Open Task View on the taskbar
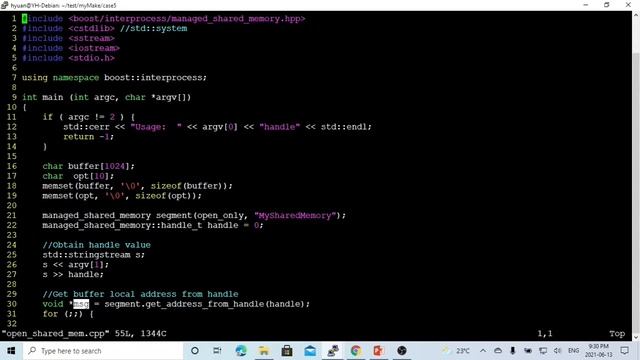The width and height of the screenshot is (640, 360). (x=217, y=351)
